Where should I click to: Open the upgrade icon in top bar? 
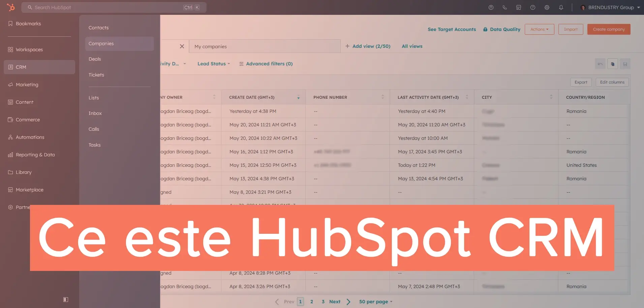coord(491,7)
